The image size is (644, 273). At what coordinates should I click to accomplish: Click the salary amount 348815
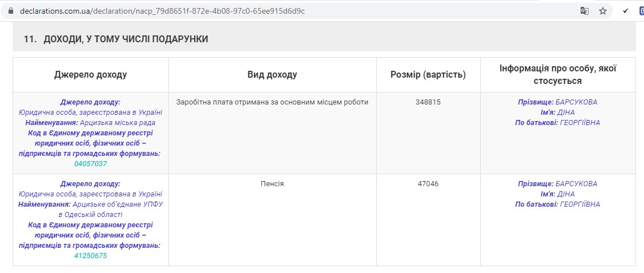point(428,102)
